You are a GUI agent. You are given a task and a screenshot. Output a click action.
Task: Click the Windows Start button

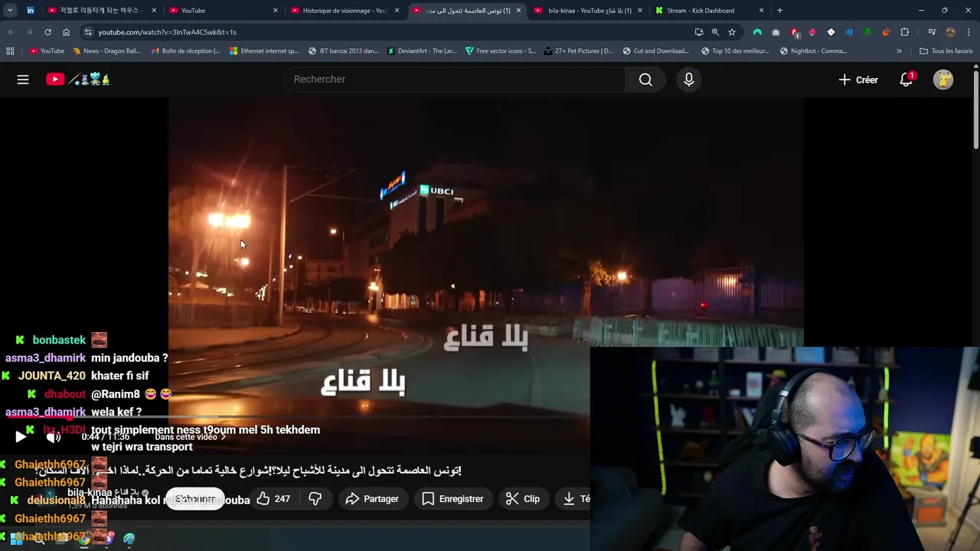(15, 539)
